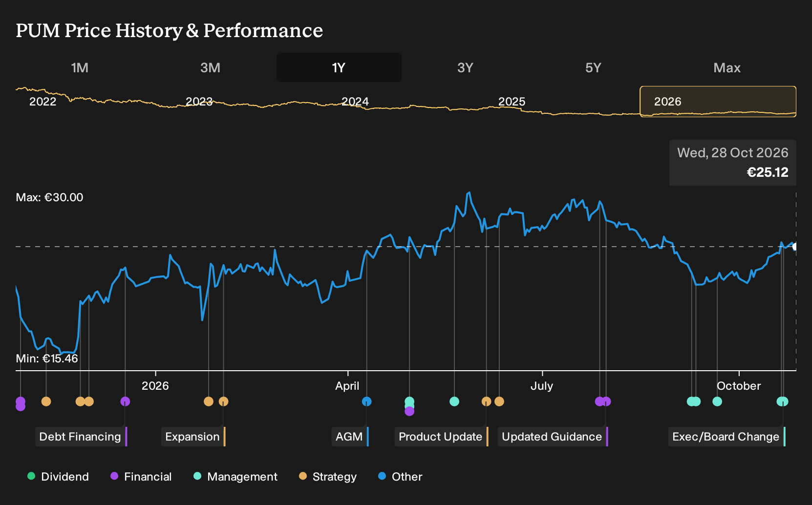Open the Expansion event label
The width and height of the screenshot is (812, 505).
(192, 437)
